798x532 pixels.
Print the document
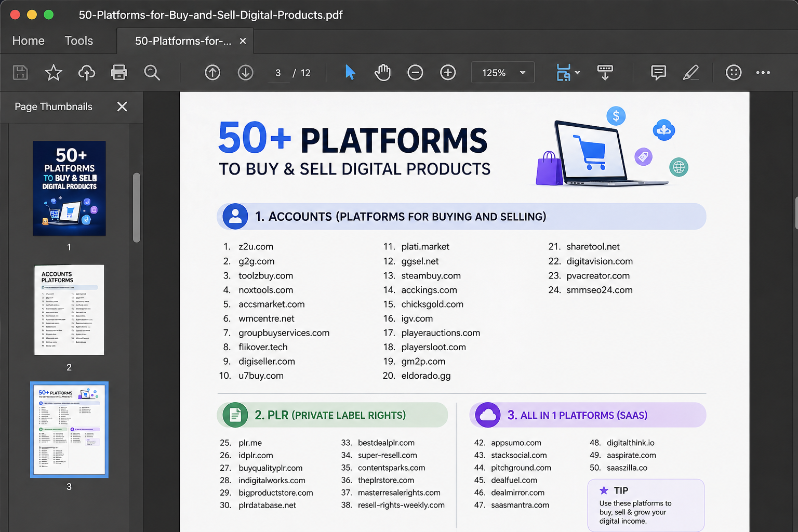(119, 73)
